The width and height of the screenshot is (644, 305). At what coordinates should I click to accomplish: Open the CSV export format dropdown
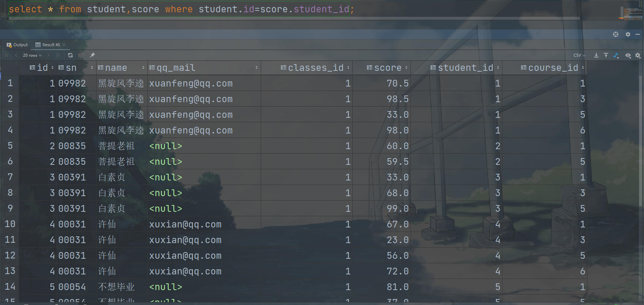click(579, 55)
